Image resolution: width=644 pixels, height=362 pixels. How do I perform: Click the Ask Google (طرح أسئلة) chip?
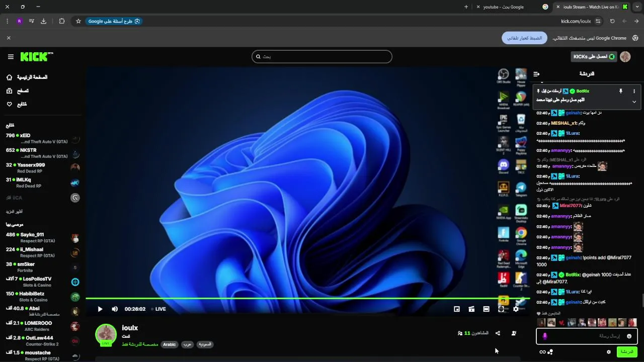(114, 21)
